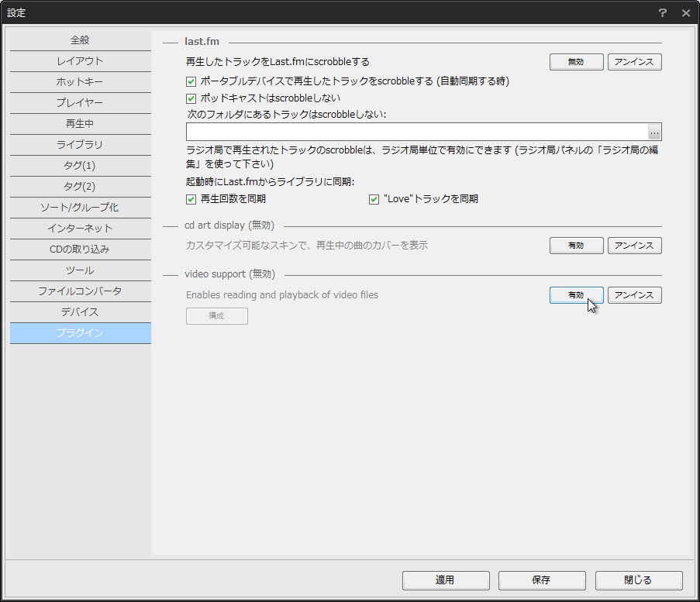Image resolution: width=700 pixels, height=602 pixels.
Task: Open the ライブラリ section
Action: 80,144
